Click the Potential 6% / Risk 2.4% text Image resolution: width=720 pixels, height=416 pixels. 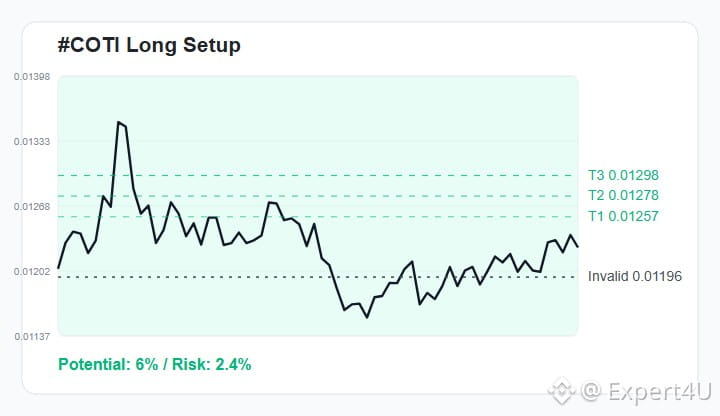pos(155,365)
